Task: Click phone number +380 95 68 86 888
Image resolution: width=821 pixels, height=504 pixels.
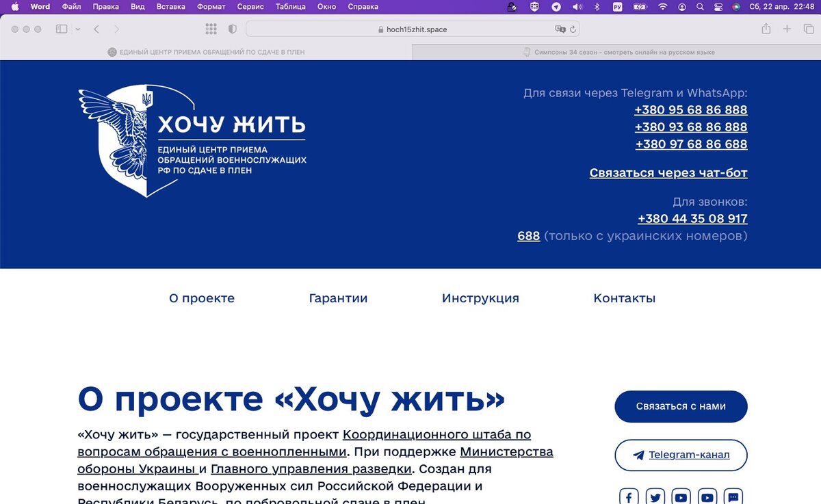Action: coord(691,110)
